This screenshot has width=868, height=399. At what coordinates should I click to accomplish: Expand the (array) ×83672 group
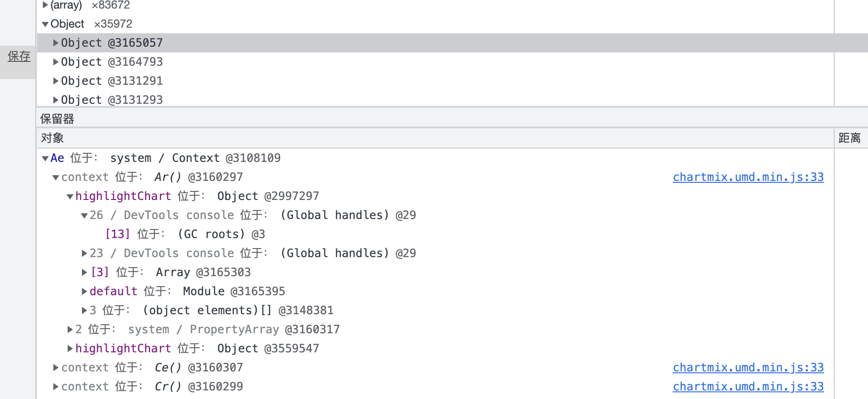(x=45, y=5)
